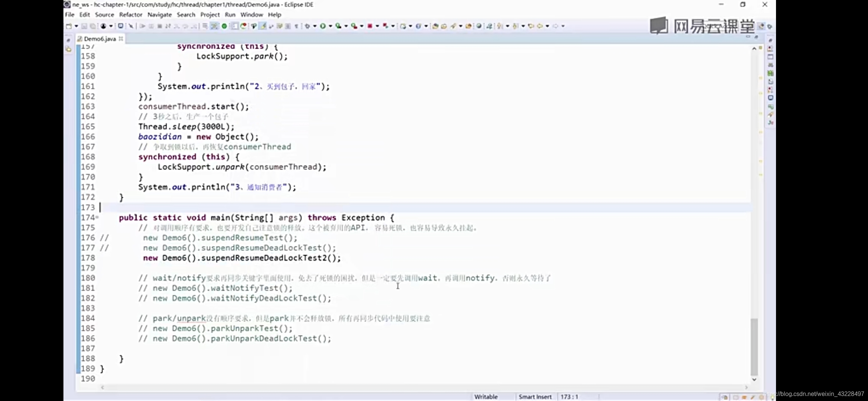Screen dimensions: 868x401
Task: Click the Last Edit Location arrow icon
Action: (x=531, y=26)
